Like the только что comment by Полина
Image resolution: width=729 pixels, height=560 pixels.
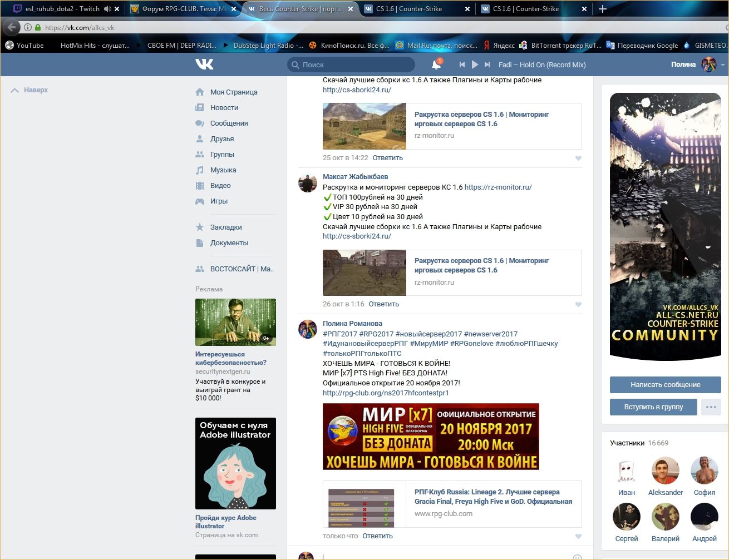pyautogui.click(x=578, y=536)
